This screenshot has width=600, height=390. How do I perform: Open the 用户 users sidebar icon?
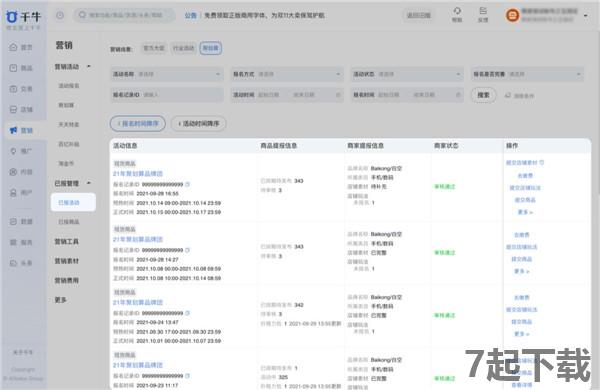coord(13,193)
